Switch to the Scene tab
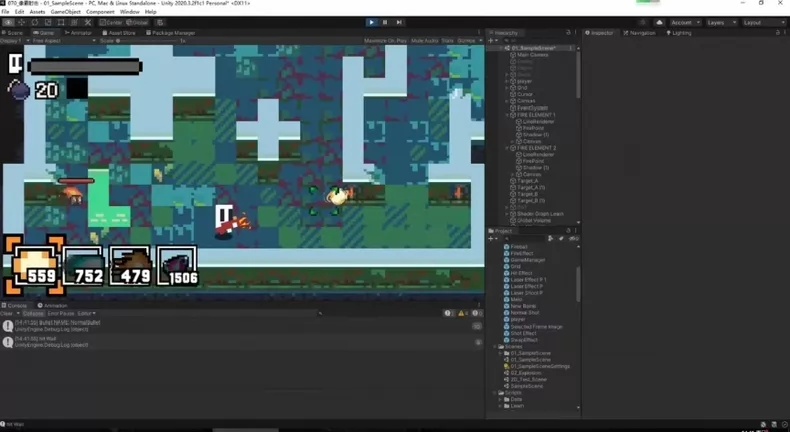This screenshot has width=790, height=432. pos(14,32)
